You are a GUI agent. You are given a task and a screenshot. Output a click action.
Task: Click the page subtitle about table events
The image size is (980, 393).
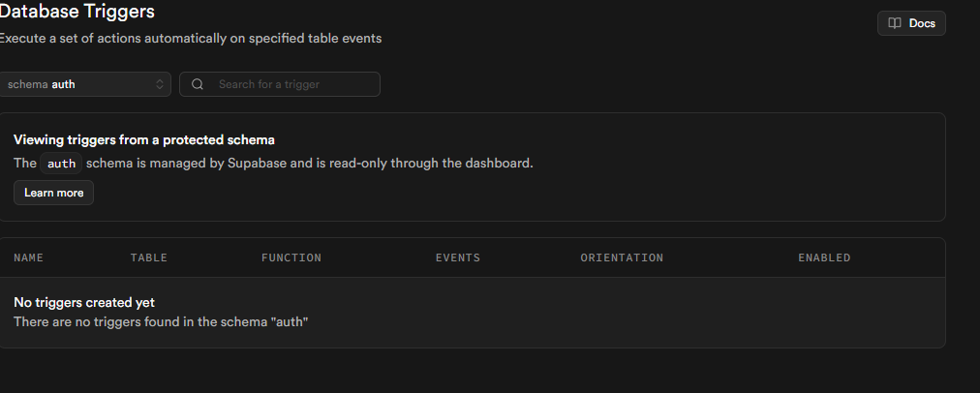coord(190,39)
